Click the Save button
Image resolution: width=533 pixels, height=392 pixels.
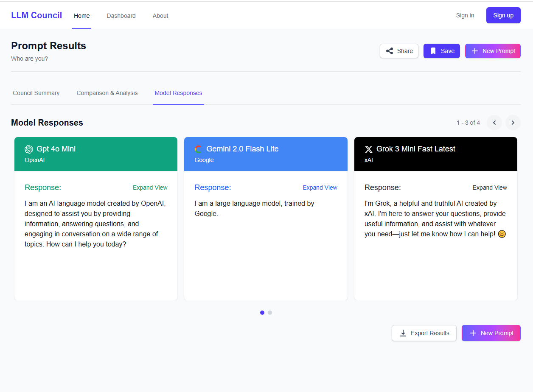click(442, 51)
